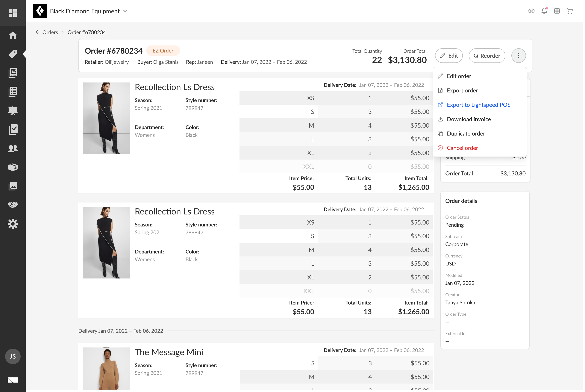Click the Total Quantity value 22
Image resolution: width=585 pixels, height=392 pixels.
click(378, 60)
